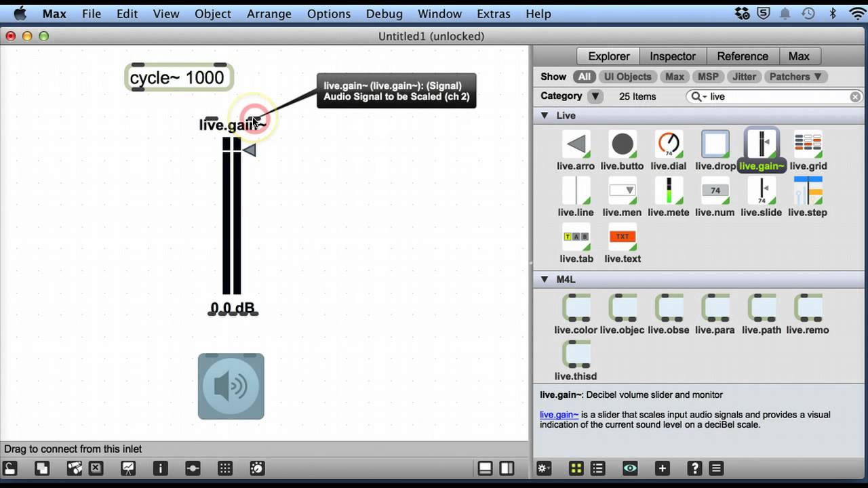Viewport: 868px width, 488px height.
Task: Open the Extras menu
Action: 494,14
